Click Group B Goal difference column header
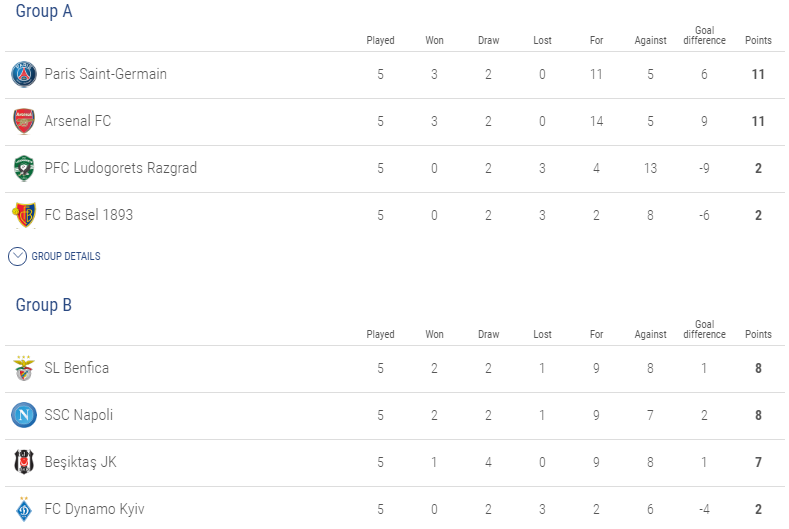The height and width of the screenshot is (529, 789). [x=704, y=330]
